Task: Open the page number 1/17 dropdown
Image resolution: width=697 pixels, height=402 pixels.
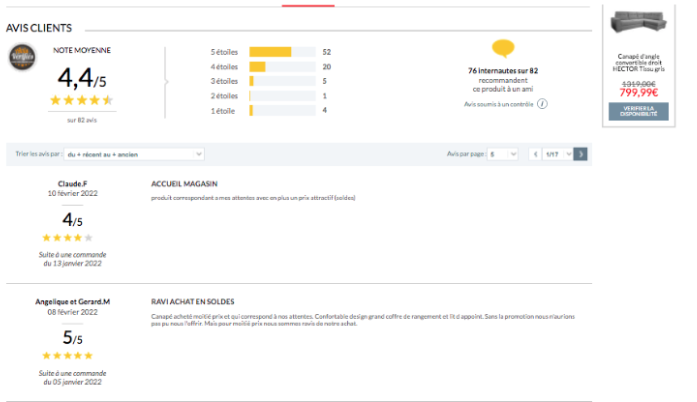Action: pos(557,154)
